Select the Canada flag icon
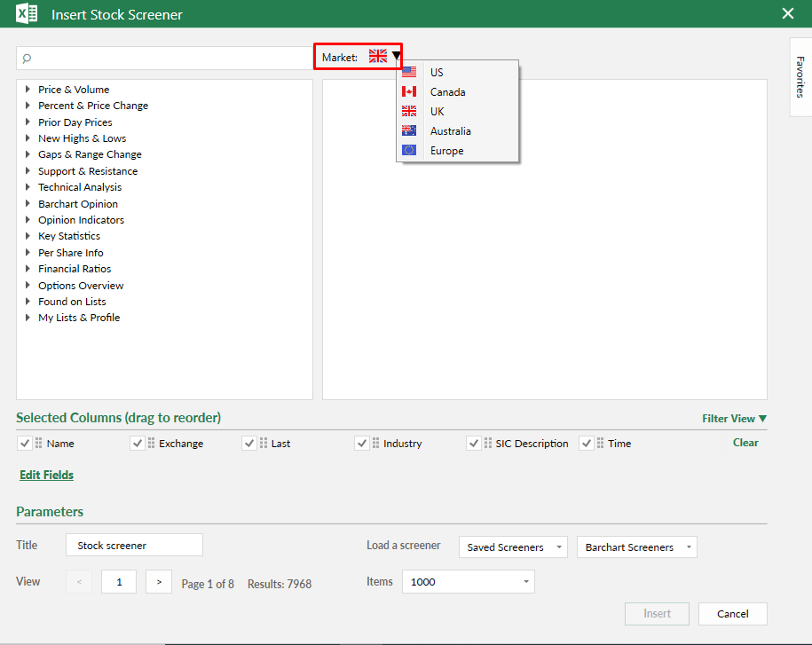The width and height of the screenshot is (812, 645). pyautogui.click(x=409, y=91)
